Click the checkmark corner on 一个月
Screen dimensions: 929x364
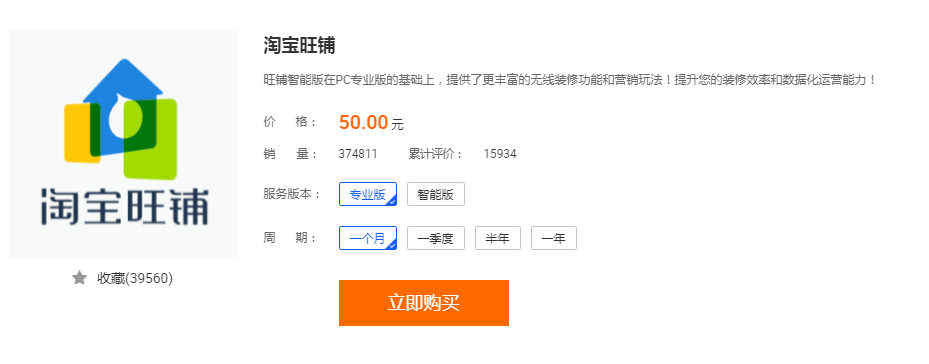(392, 245)
